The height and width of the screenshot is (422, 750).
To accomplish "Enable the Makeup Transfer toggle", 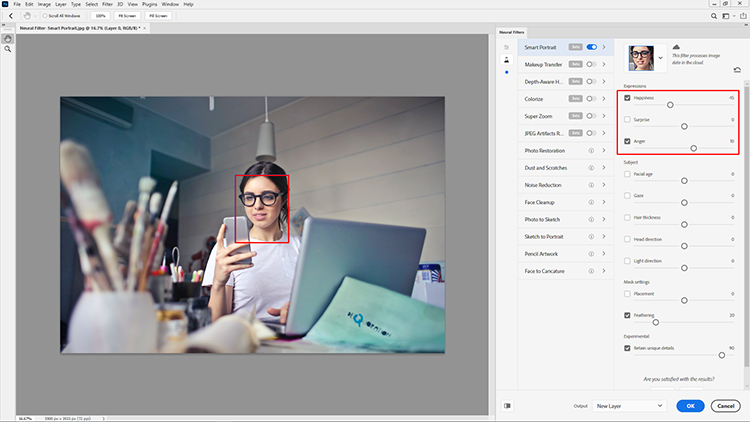I will [592, 64].
